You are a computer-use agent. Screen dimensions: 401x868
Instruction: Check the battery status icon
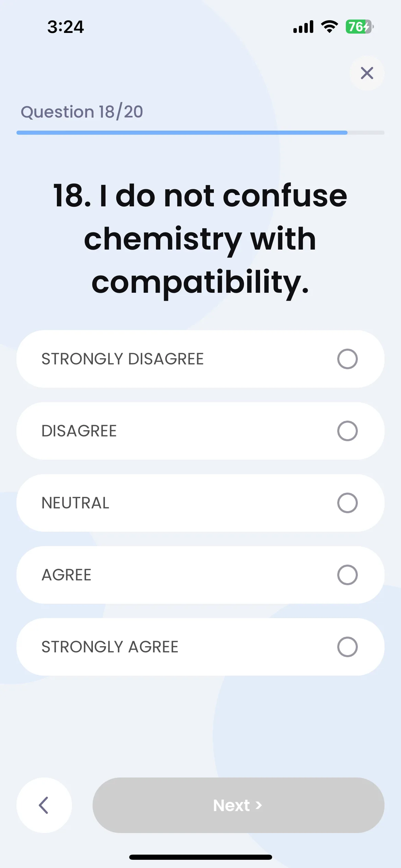point(359,27)
